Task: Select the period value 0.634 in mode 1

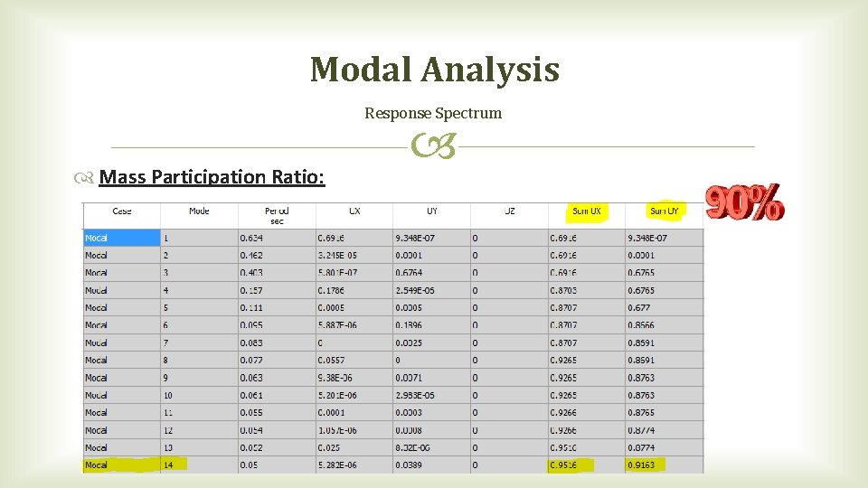Action: click(x=251, y=238)
